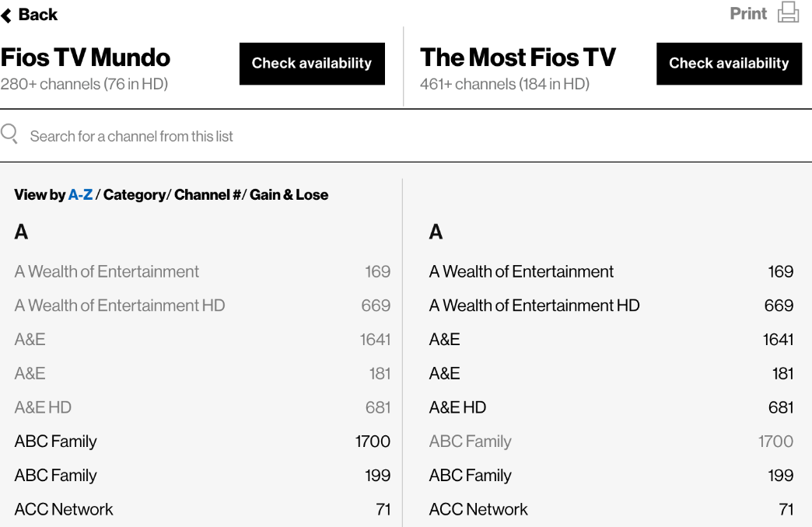
Task: Select A&E HD in the Mundo column
Action: [43, 407]
